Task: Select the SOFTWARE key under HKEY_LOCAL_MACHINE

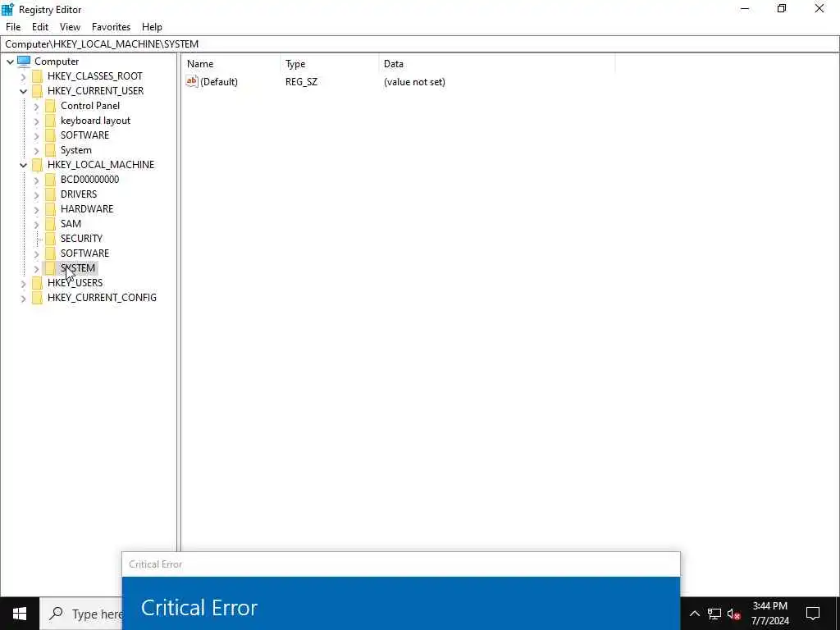Action: 84,253
